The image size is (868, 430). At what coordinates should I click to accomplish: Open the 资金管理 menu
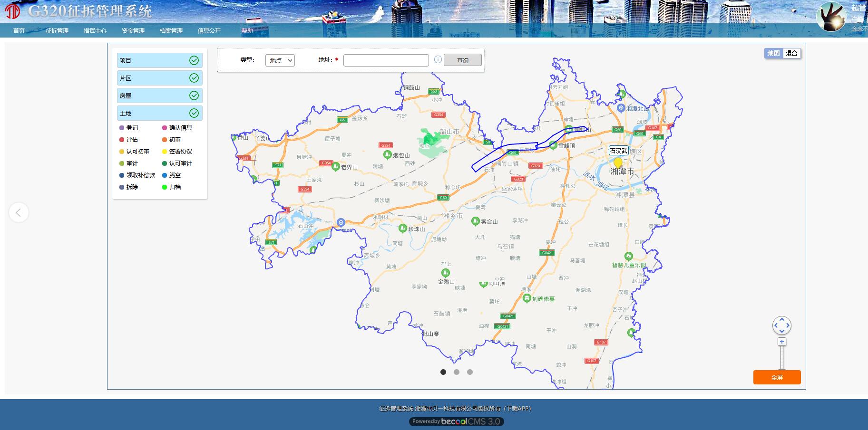click(x=133, y=31)
